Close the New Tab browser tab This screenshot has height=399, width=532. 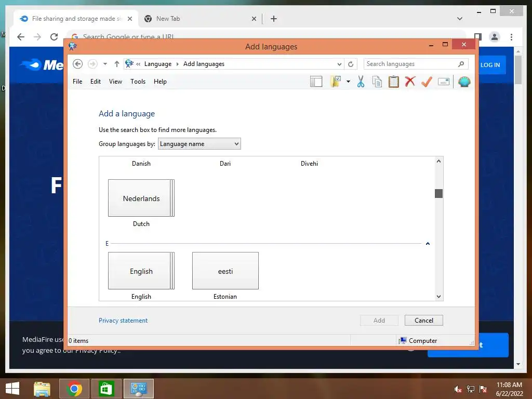click(254, 19)
